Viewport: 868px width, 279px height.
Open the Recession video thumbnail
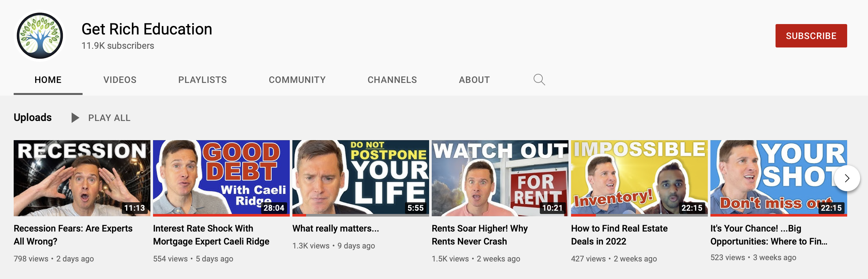pos(82,178)
